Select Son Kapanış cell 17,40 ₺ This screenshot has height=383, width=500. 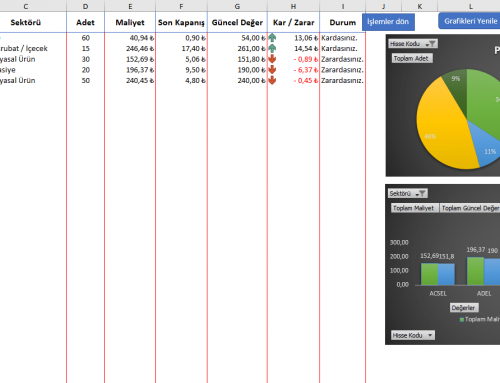click(x=181, y=48)
